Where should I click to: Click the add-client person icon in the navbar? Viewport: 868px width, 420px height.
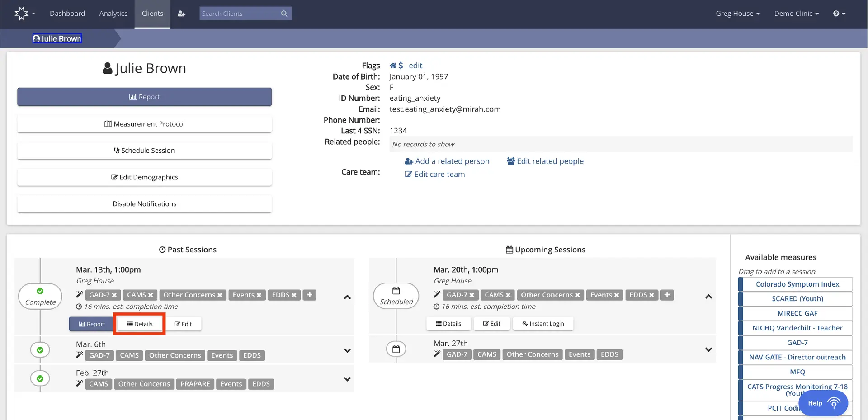[181, 14]
